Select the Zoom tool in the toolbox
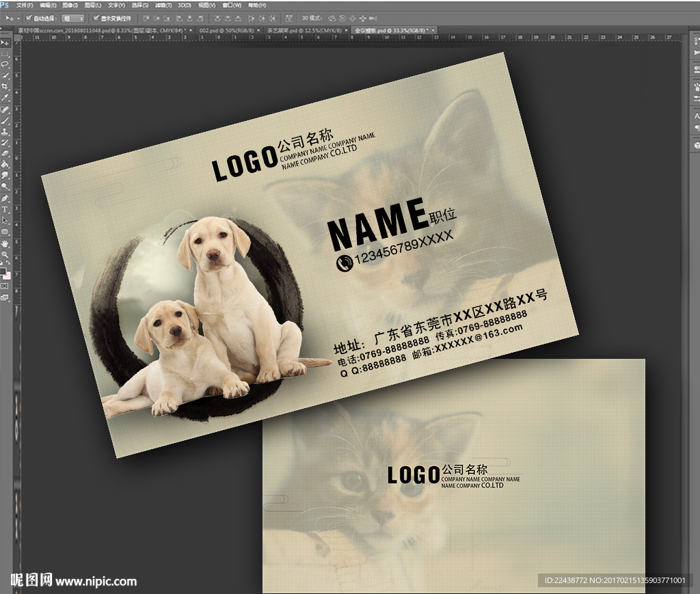This screenshot has height=594, width=700. [x=5, y=254]
